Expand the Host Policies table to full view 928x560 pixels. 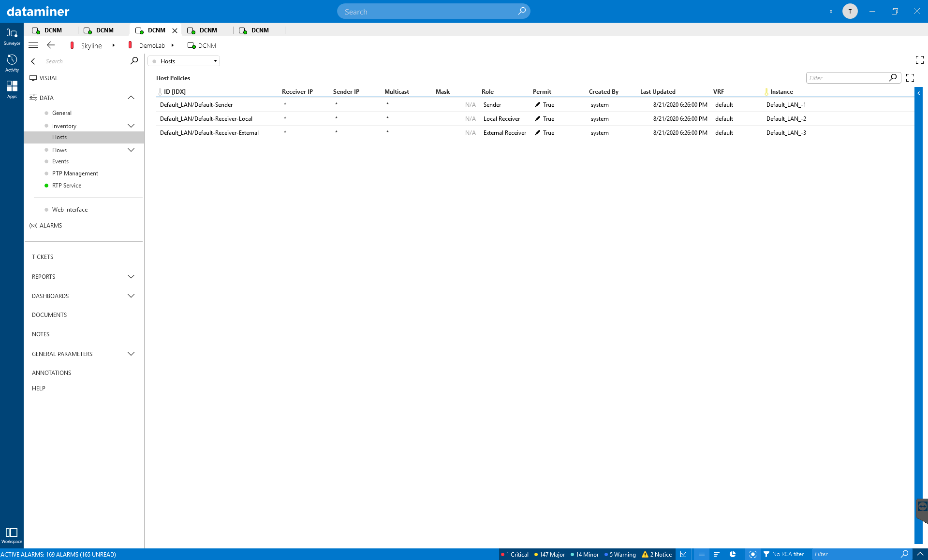click(x=910, y=78)
